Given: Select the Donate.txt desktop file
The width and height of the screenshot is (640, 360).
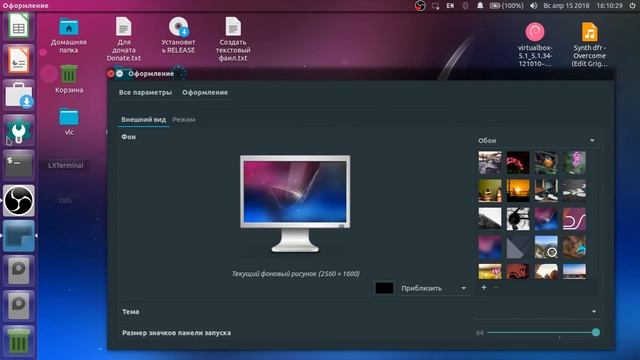Looking at the screenshot, I should click(123, 39).
